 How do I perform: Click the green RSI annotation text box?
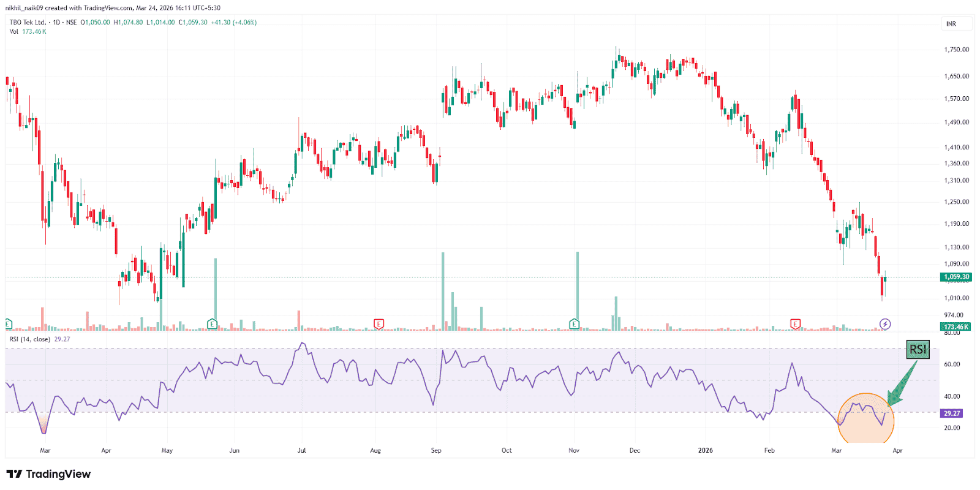point(918,349)
